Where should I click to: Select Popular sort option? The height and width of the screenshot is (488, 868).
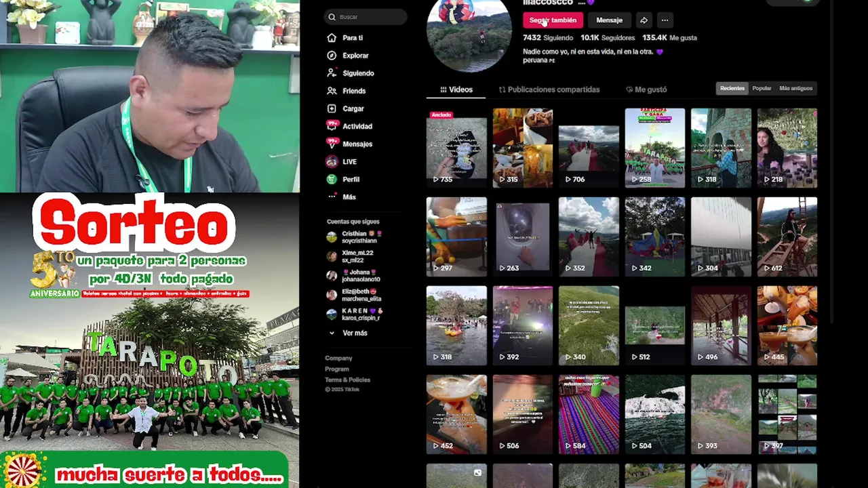pos(762,88)
